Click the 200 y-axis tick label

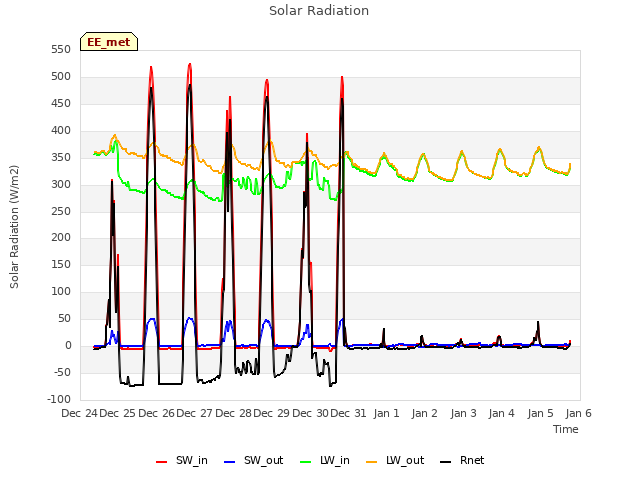61,238
